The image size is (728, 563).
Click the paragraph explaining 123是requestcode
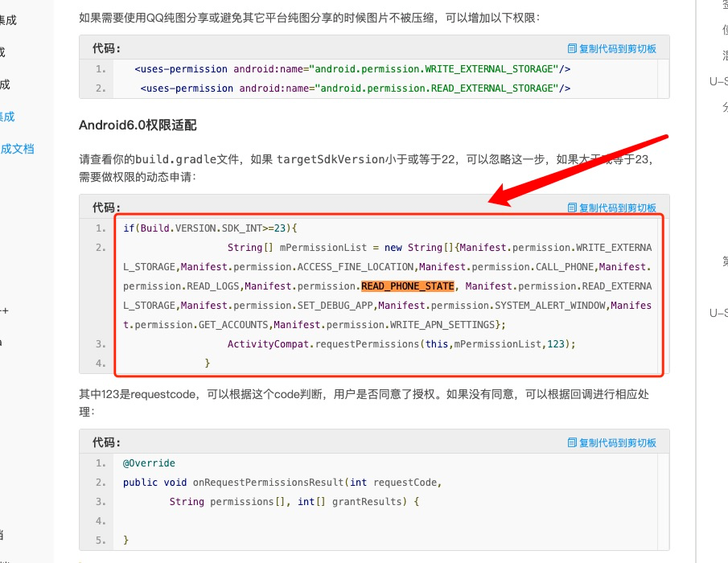click(364, 402)
